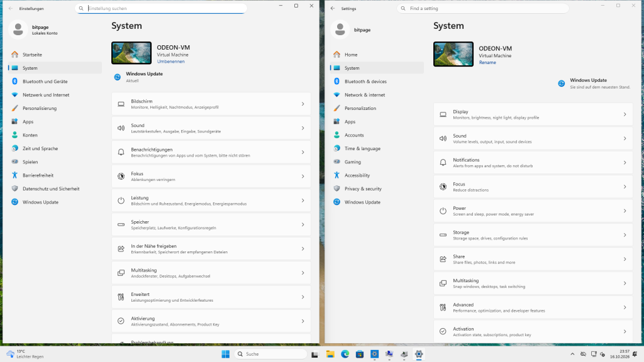
Task: Open In der Nähe freigeben settings
Action: coord(211,249)
